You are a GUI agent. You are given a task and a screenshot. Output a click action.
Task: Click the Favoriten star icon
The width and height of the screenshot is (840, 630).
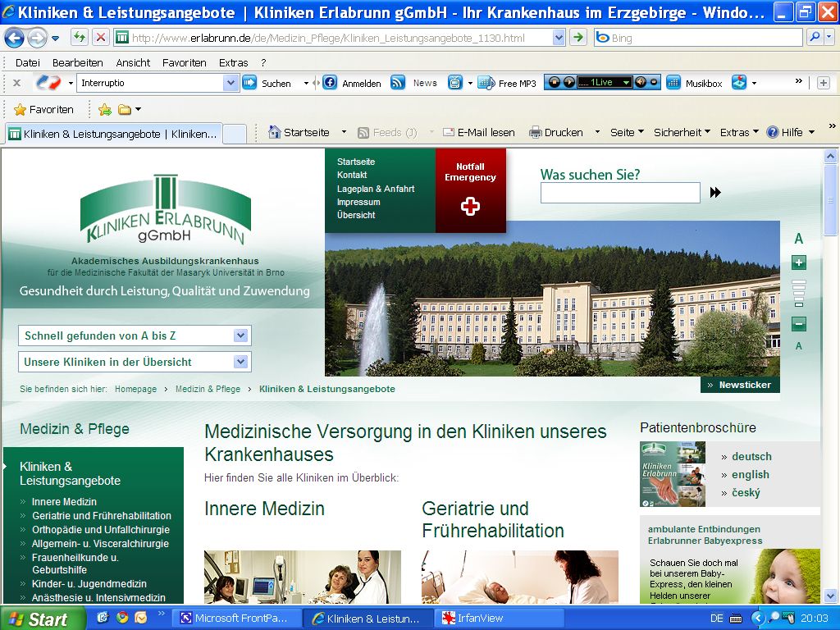click(21, 110)
